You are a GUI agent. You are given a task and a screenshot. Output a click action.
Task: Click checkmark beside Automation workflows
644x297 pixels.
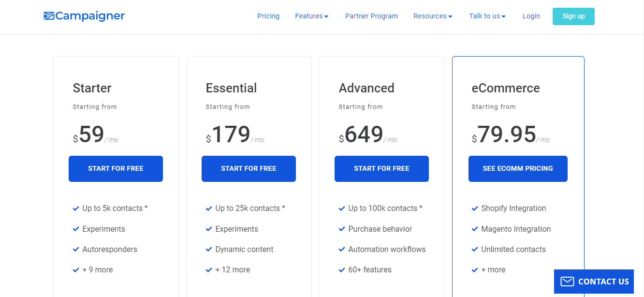click(x=342, y=250)
